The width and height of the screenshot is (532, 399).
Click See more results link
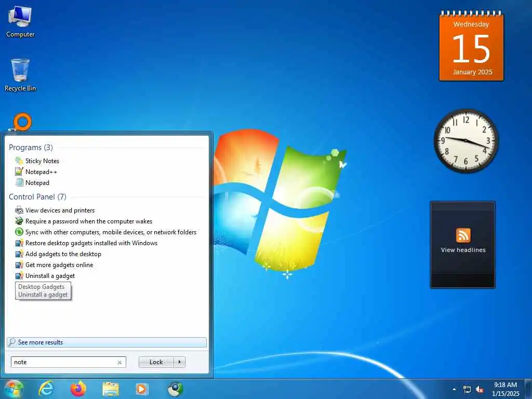pyautogui.click(x=107, y=342)
